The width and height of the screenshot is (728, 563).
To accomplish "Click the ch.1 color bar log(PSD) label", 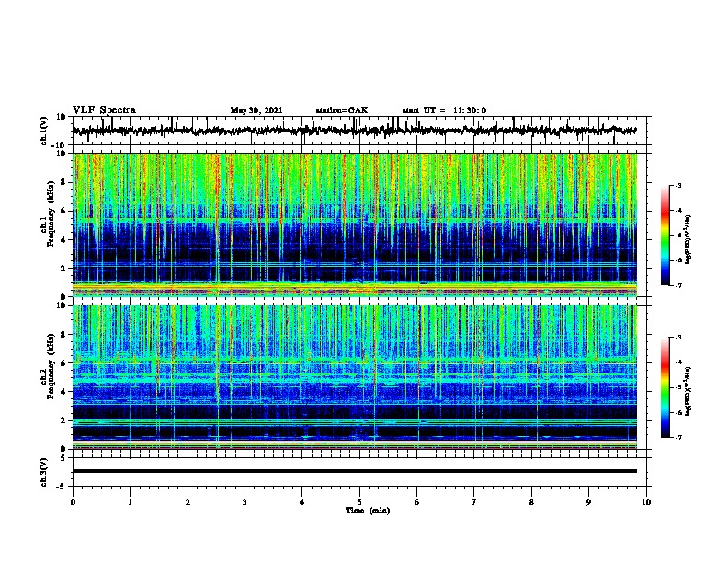I will [688, 240].
